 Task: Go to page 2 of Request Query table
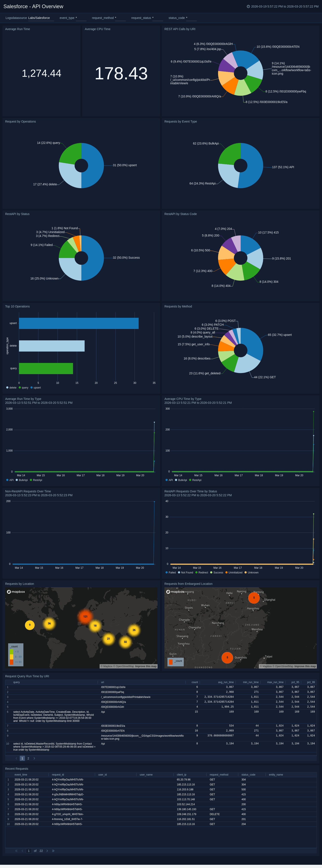28,759
